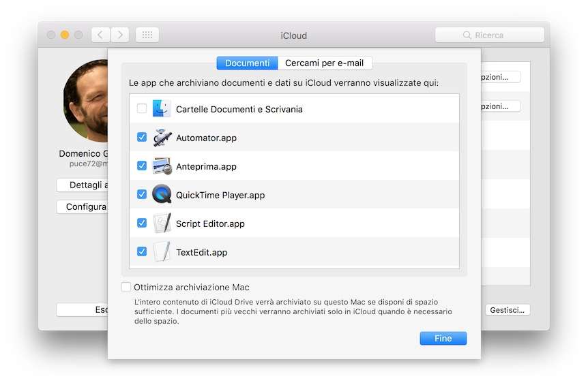588x385 pixels.
Task: Uncheck the Automator.app checkbox
Action: click(x=142, y=138)
